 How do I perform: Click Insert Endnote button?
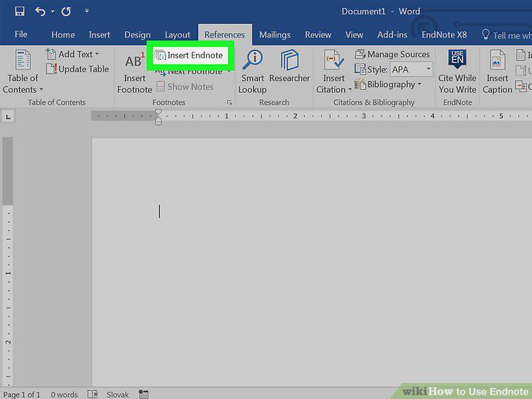[189, 56]
